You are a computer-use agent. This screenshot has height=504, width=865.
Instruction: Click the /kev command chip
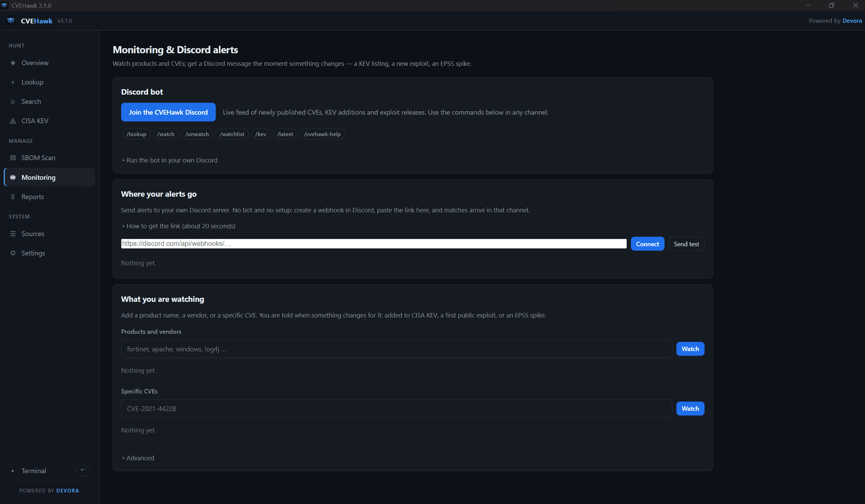261,134
